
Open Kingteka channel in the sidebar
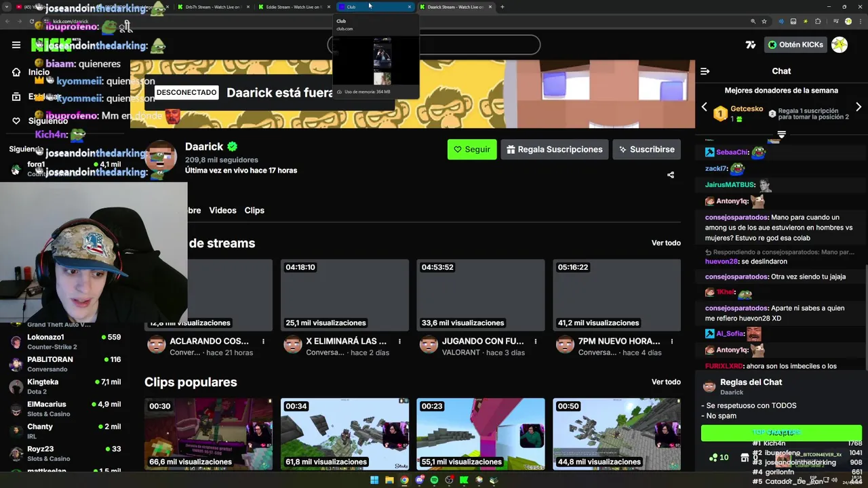coord(65,386)
